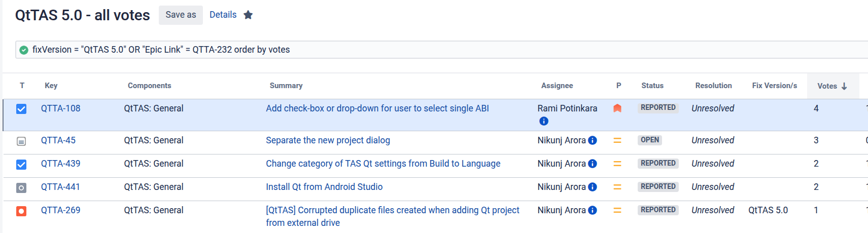Screen dimensions: 868x233
Task: Click the OPEN status badge for QTTA-45
Action: [650, 140]
